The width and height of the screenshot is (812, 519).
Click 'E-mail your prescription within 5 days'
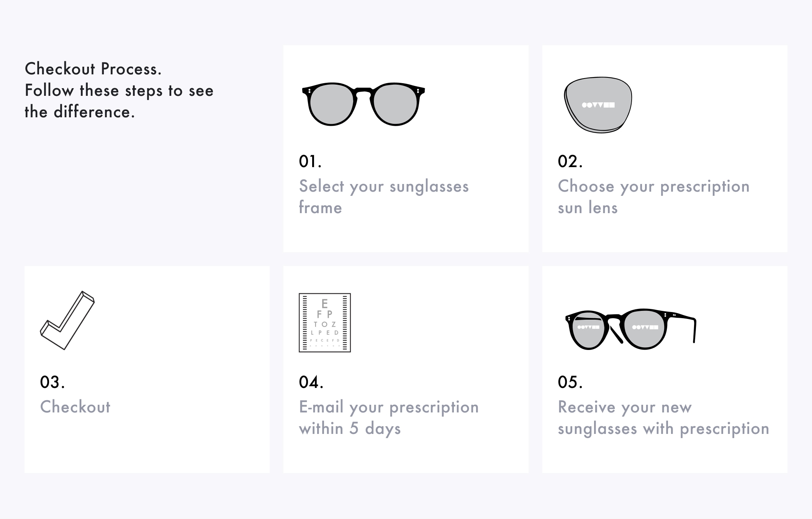[x=389, y=418]
